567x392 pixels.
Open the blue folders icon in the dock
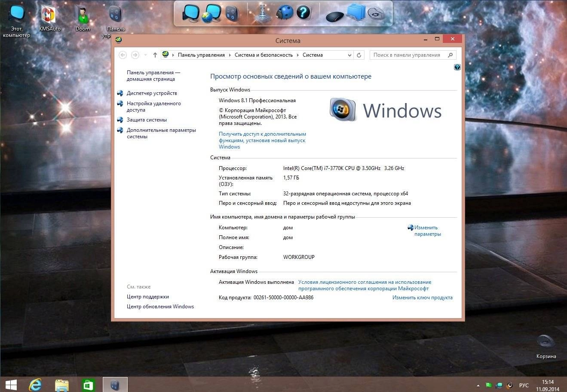(356, 12)
